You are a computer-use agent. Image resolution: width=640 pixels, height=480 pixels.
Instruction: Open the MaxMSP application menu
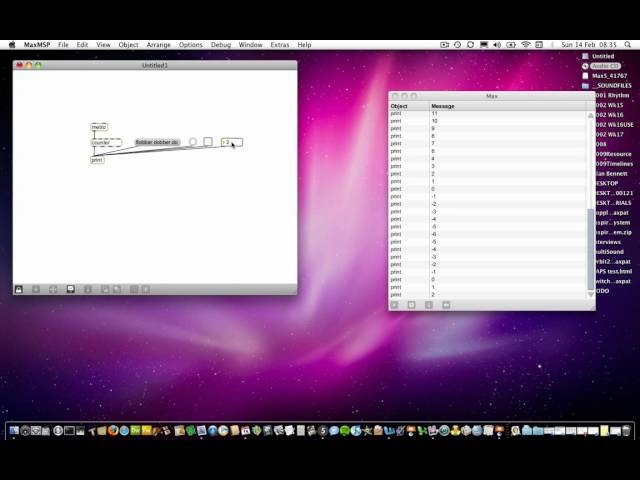click(x=37, y=44)
